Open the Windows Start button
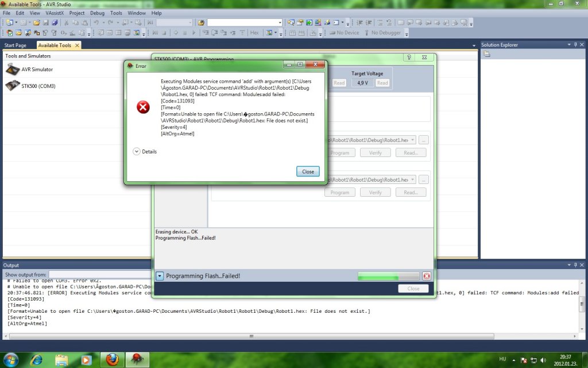This screenshot has width=588, height=368. (x=10, y=359)
